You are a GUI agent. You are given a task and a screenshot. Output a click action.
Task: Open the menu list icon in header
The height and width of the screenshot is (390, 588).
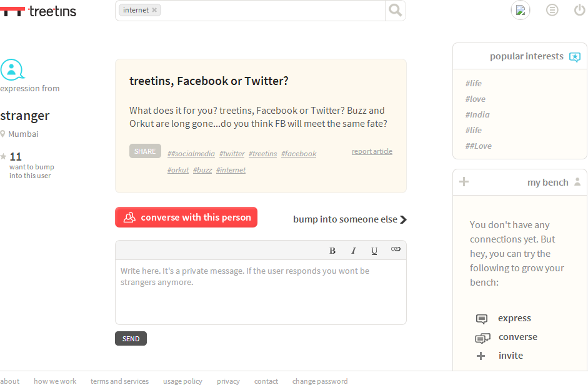tap(552, 10)
